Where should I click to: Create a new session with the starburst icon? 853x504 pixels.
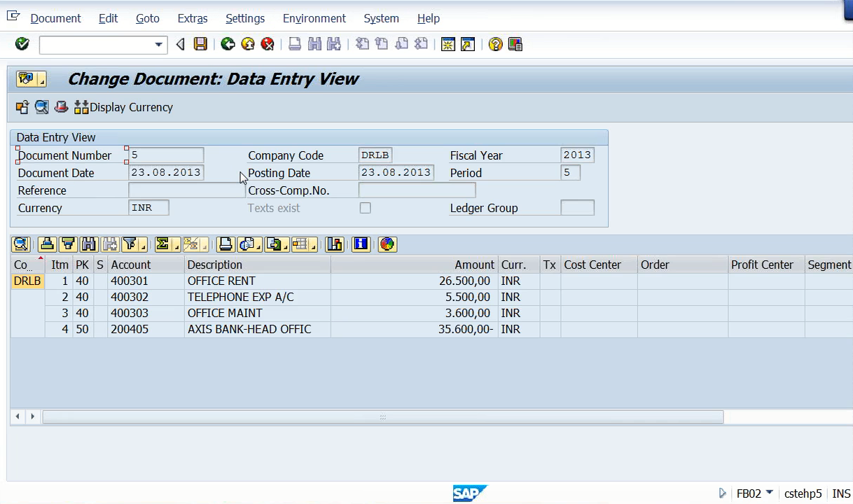(x=448, y=44)
